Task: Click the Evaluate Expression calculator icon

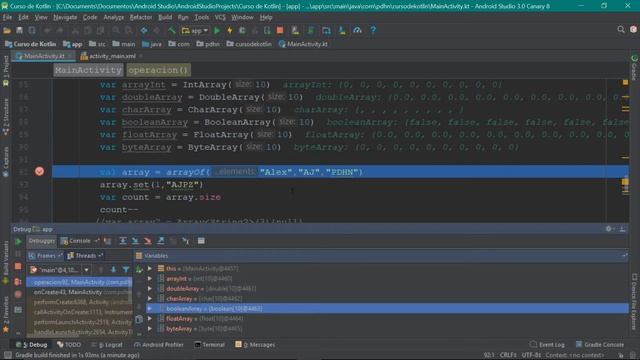Action: click(201, 241)
